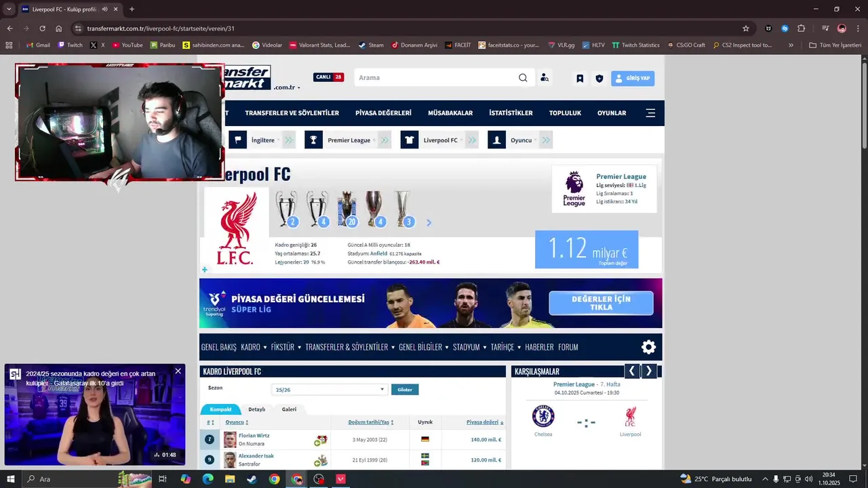The width and height of the screenshot is (868, 488).
Task: Show next trophies with the blue arrow
Action: coord(429,222)
